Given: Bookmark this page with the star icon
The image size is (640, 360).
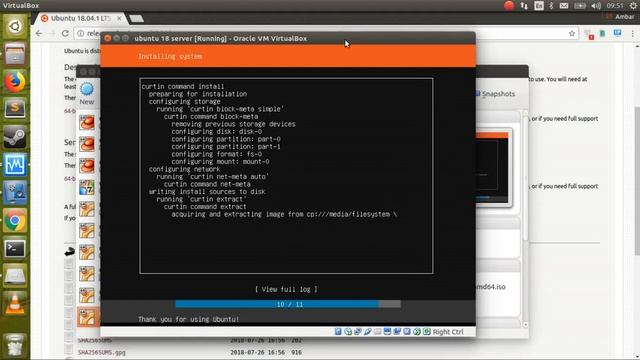Looking at the screenshot, I should tap(572, 34).
